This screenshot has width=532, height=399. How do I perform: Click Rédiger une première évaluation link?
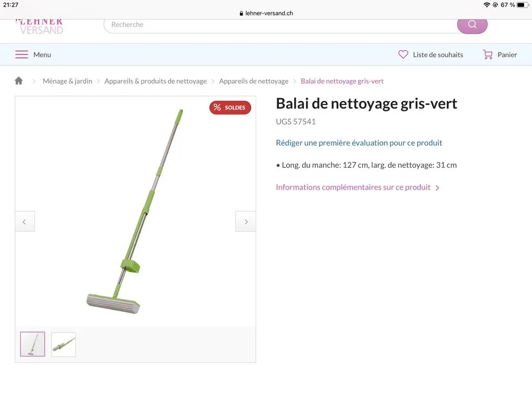(359, 143)
